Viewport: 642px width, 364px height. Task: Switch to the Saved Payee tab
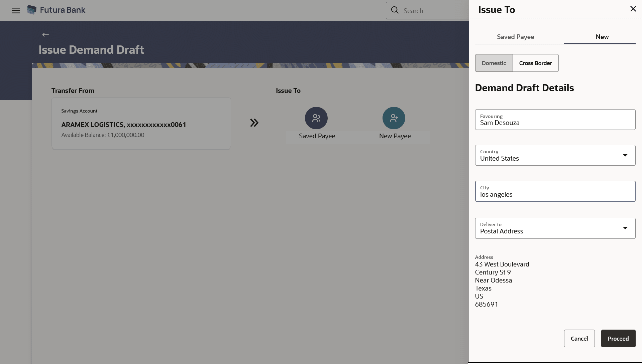click(x=515, y=37)
